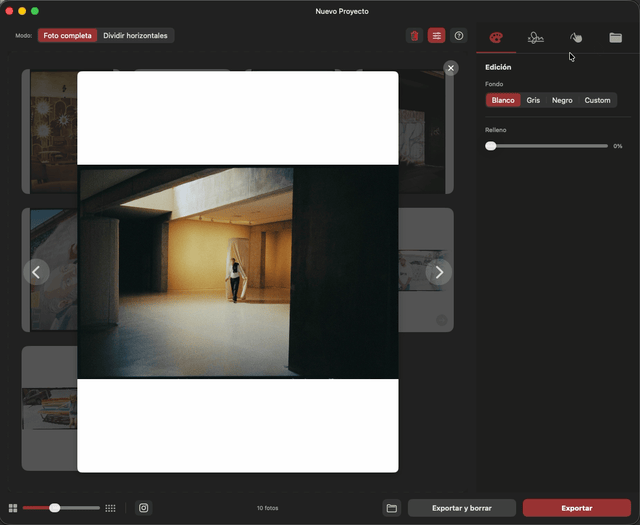Screen dimensions: 640x525
Task: Select Foto completa mode
Action: 67,36
